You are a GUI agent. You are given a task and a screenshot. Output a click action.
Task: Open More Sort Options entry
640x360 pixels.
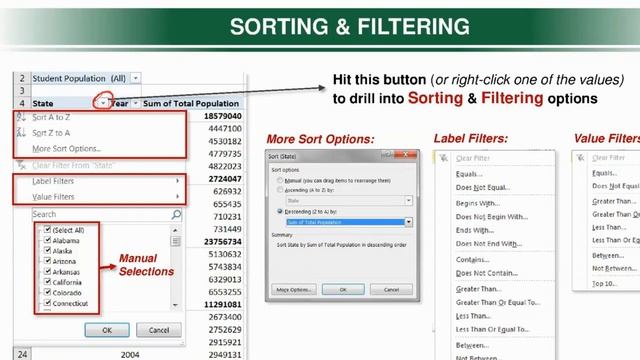point(66,149)
